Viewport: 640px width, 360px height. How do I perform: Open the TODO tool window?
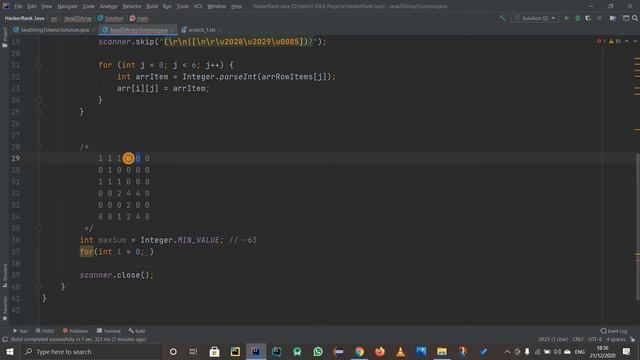pyautogui.click(x=45, y=331)
